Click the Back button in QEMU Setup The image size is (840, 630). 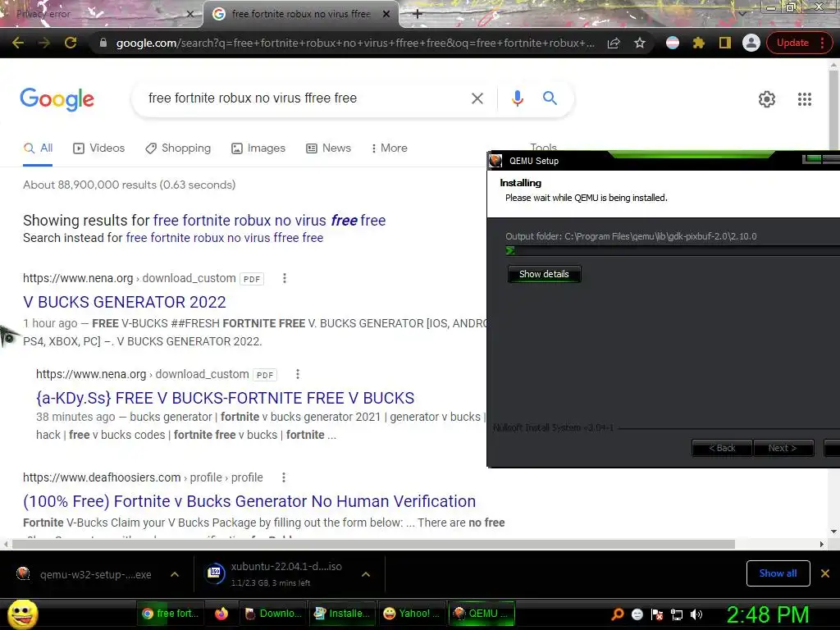(x=722, y=448)
